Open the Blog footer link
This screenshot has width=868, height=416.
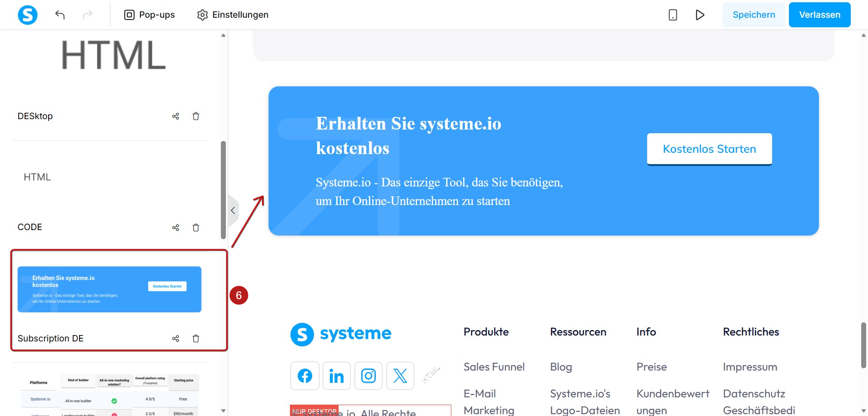coord(561,367)
